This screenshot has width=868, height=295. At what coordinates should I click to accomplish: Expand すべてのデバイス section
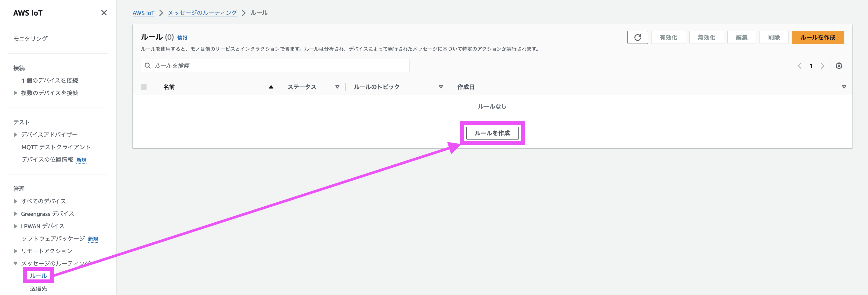point(16,201)
